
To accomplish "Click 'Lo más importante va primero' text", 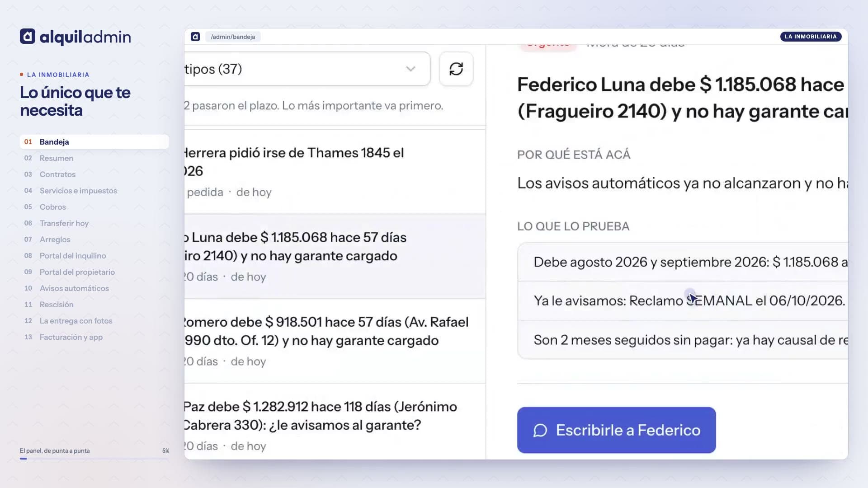I will [x=363, y=106].
